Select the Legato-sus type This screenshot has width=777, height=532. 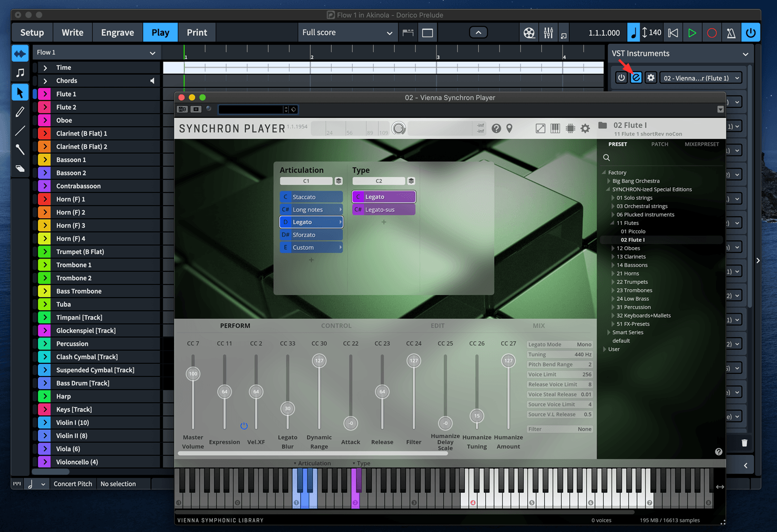tap(384, 209)
